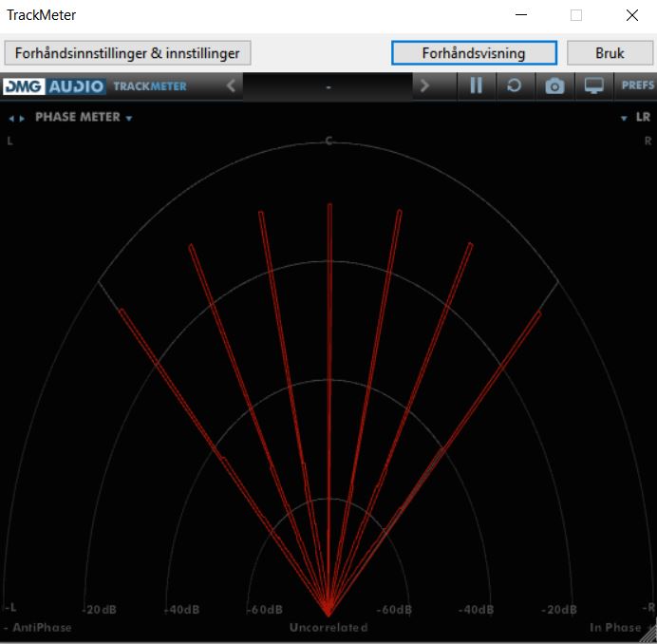Click the DMG Audio logo
The image size is (657, 644).
(x=53, y=86)
